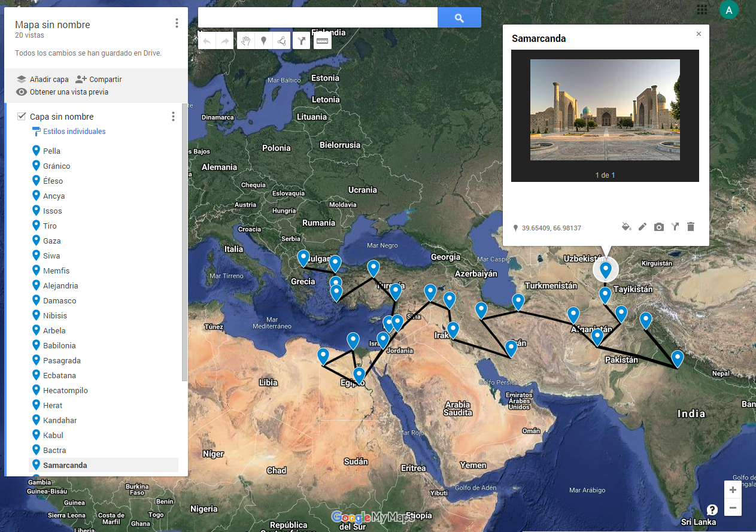The image size is (756, 532).
Task: Open Capa sin nombre layer options menu
Action: coord(174,117)
